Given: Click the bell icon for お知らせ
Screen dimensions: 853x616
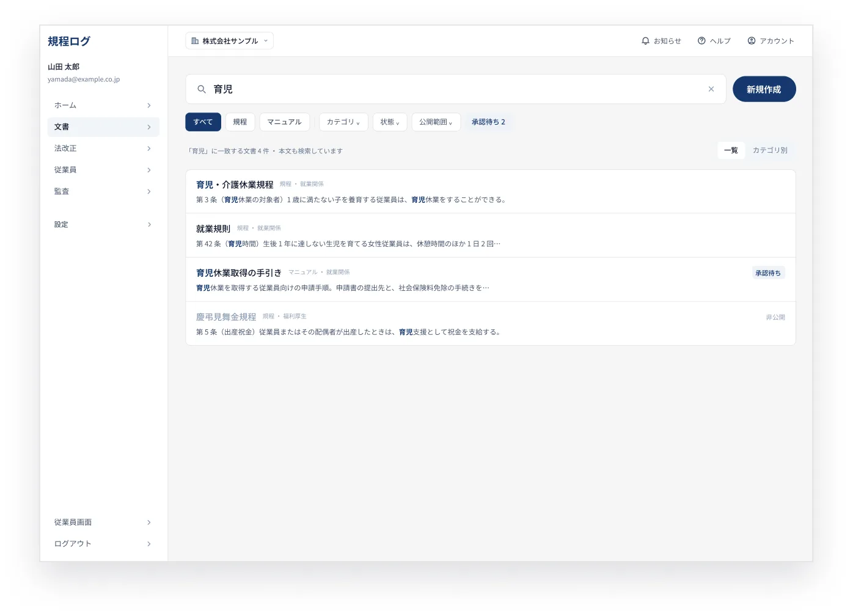Looking at the screenshot, I should (x=645, y=41).
